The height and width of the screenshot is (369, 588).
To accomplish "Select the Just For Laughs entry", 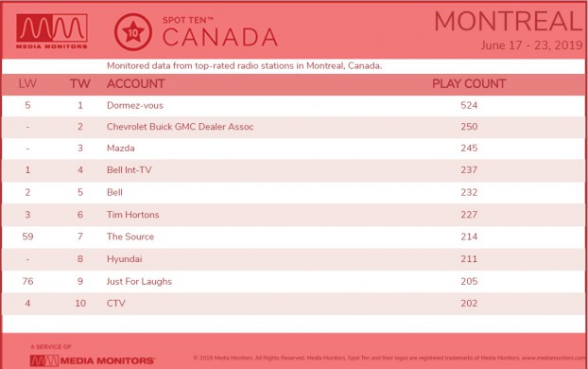I will point(139,282).
